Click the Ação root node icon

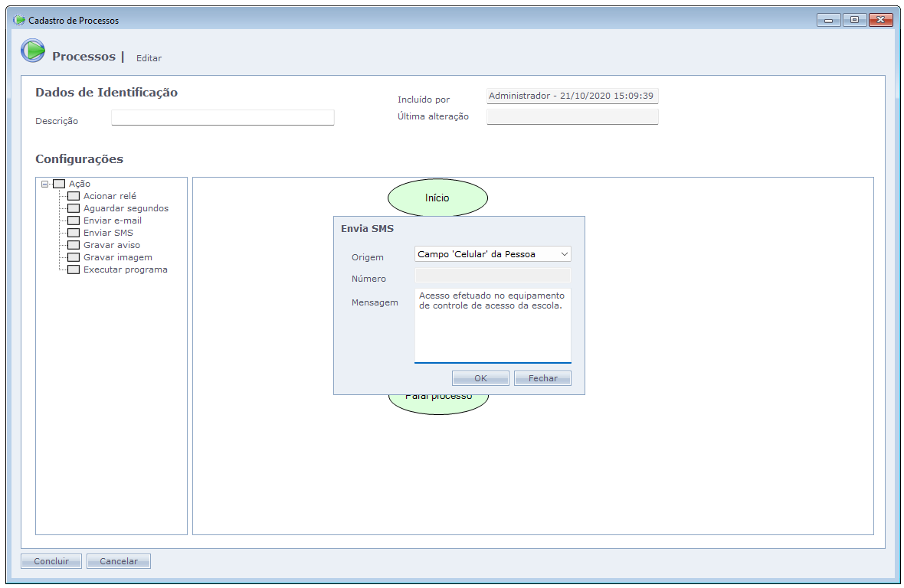pos(59,184)
